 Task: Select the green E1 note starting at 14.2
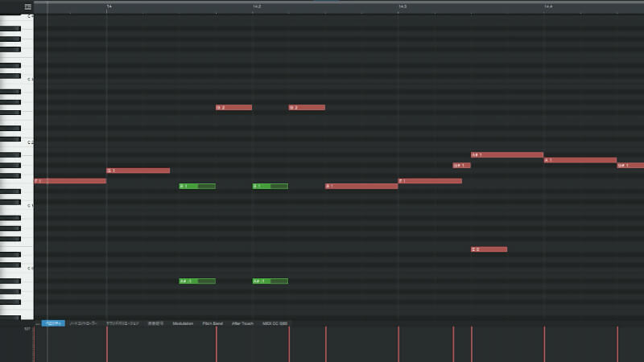tap(270, 187)
